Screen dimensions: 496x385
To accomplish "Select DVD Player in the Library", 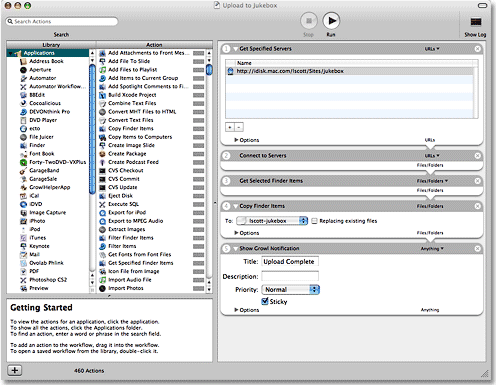I will [x=43, y=120].
